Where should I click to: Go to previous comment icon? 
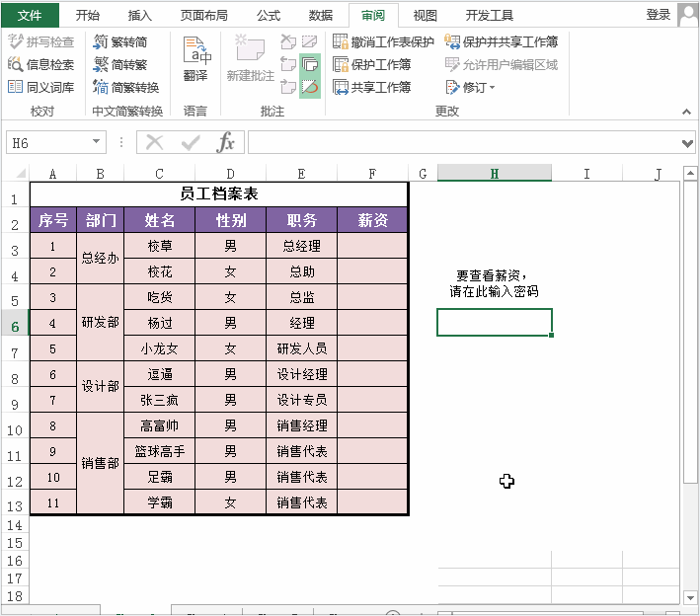[x=288, y=64]
